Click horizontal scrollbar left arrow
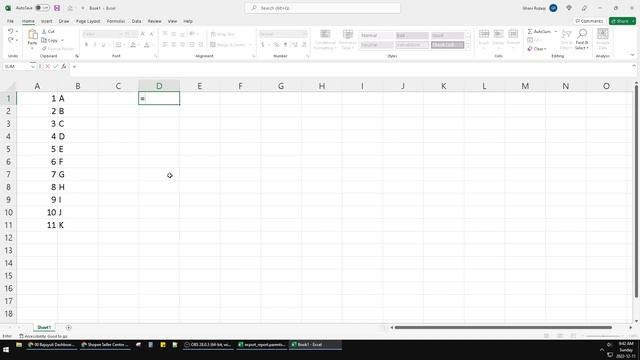The image size is (640, 360). pos(392,327)
